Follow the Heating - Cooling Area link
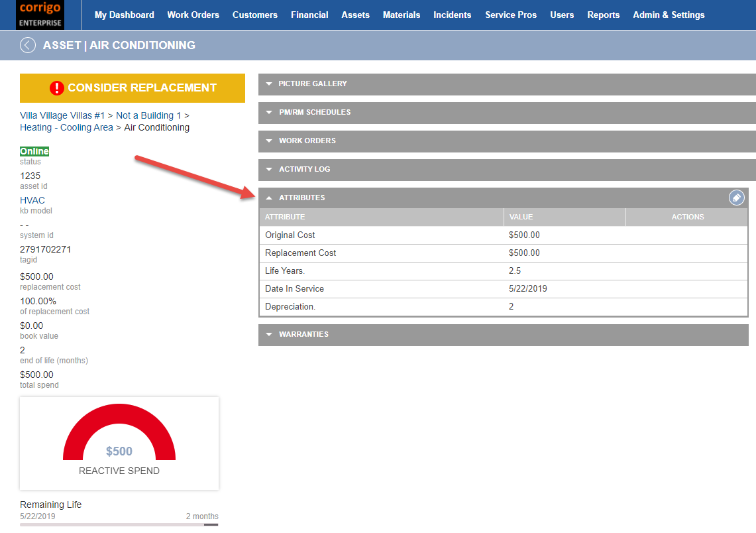756x533 pixels. click(66, 128)
